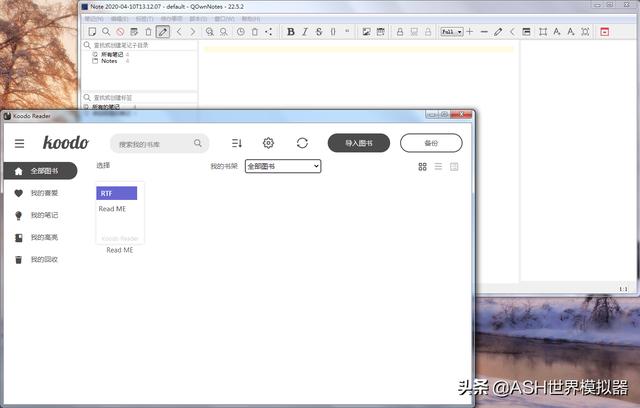Rename workspace with the pencil beside the minus icon

click(x=498, y=31)
